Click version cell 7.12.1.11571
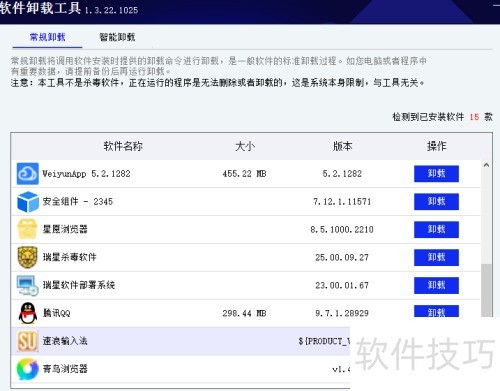This screenshot has height=391, width=500. pyautogui.click(x=342, y=202)
